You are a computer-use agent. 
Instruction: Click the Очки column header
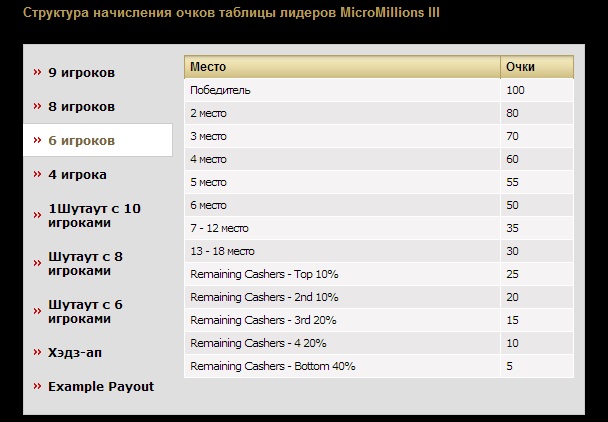pyautogui.click(x=537, y=67)
